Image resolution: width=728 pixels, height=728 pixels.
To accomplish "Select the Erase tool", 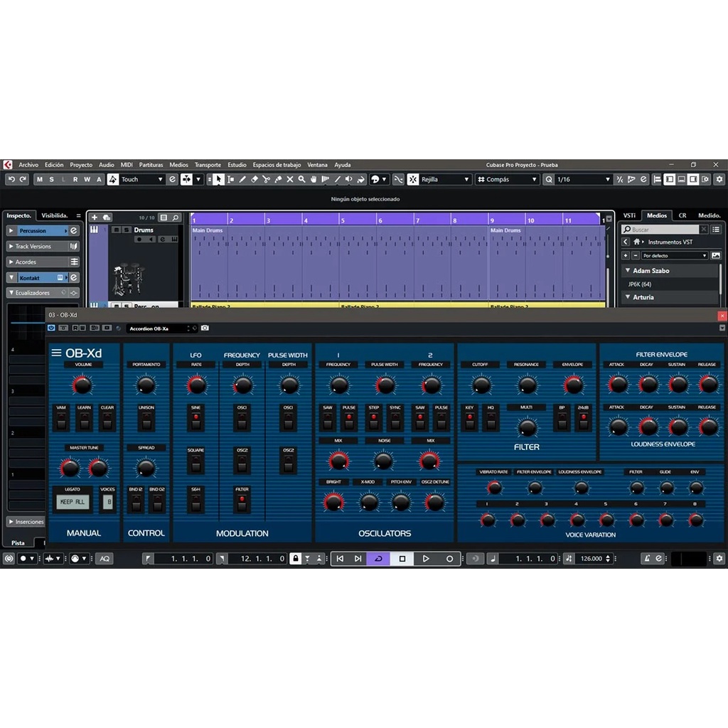I will (255, 179).
